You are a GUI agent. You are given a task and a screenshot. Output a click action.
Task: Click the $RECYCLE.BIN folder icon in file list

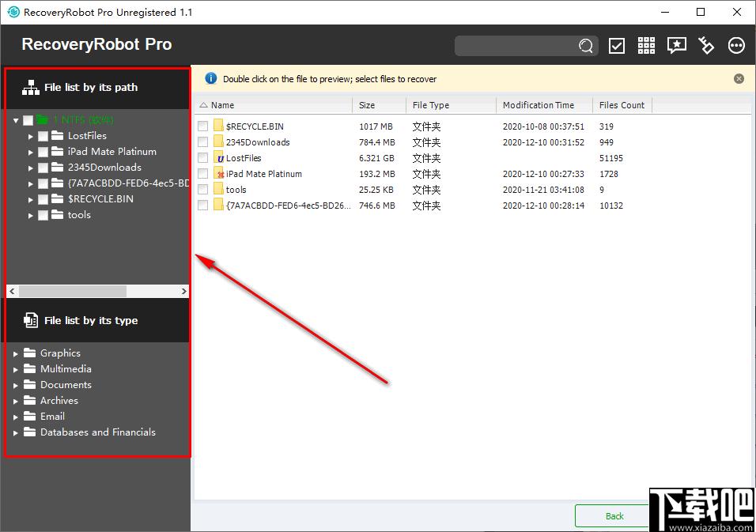click(x=218, y=126)
